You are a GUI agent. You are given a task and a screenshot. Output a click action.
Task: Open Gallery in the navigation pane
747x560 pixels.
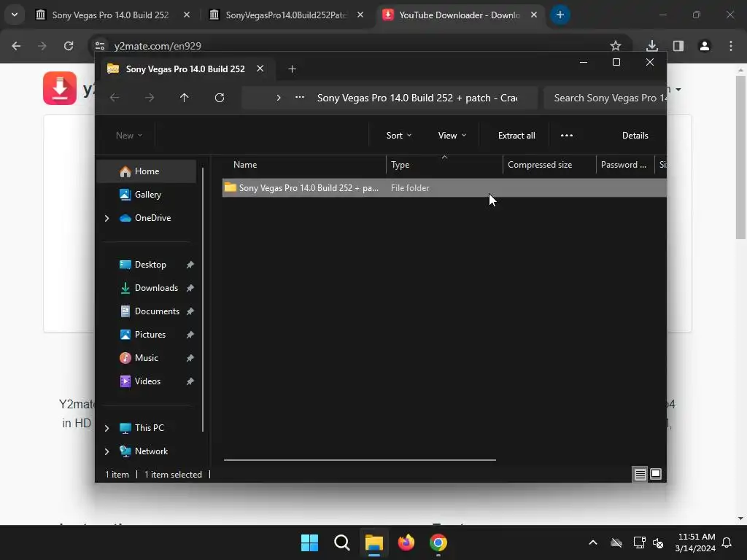(147, 195)
